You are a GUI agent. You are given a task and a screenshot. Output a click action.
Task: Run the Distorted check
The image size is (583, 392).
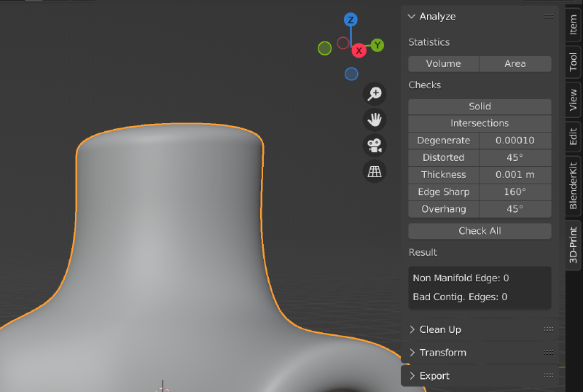click(444, 157)
